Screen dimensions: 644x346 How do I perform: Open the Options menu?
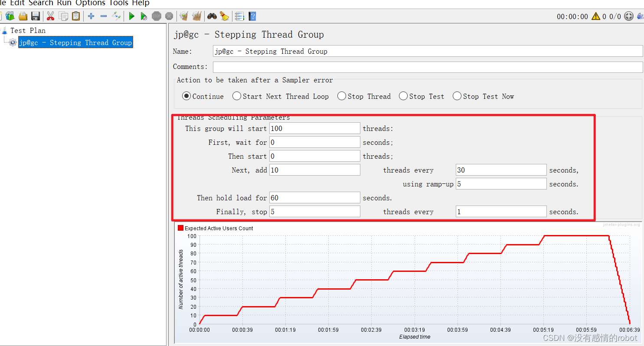91,3
